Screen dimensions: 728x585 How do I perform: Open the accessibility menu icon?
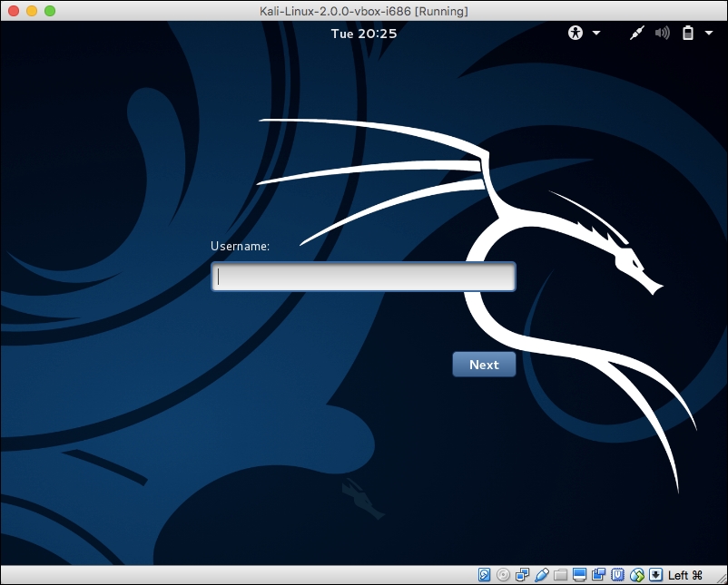576,33
